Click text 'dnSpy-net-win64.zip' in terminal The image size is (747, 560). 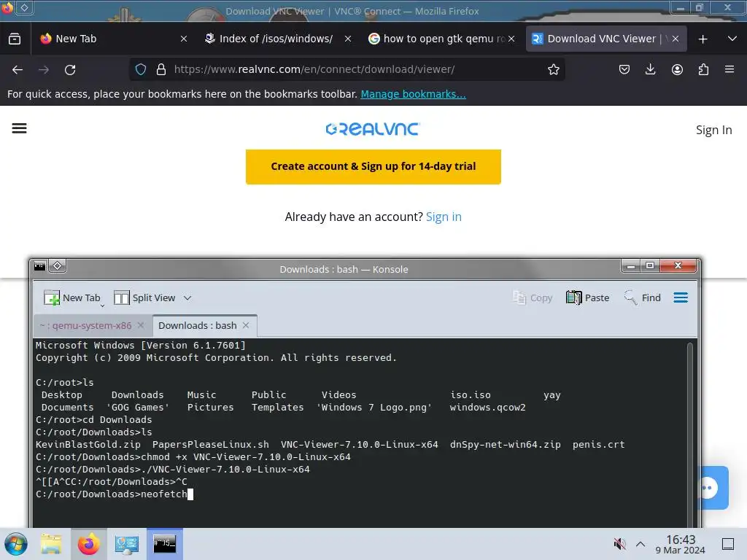click(x=505, y=444)
